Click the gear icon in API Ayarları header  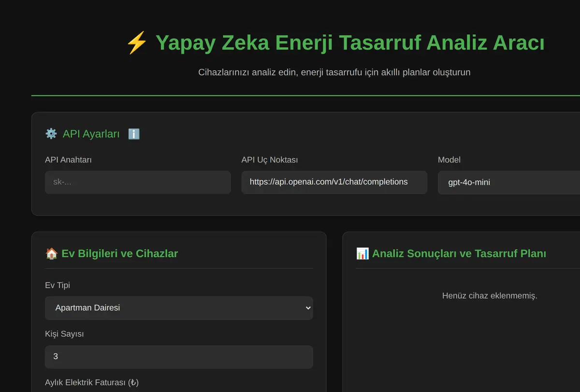click(51, 134)
